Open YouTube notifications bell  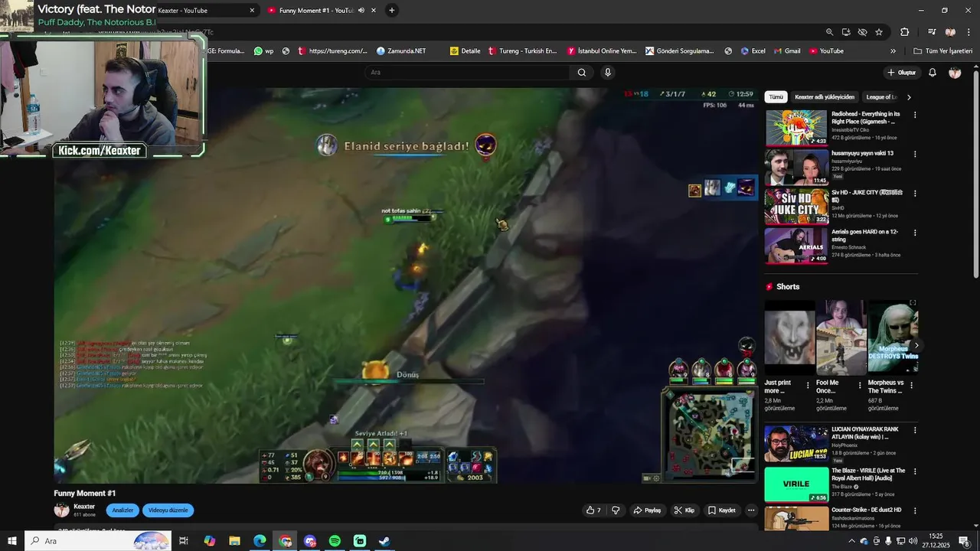point(933,73)
